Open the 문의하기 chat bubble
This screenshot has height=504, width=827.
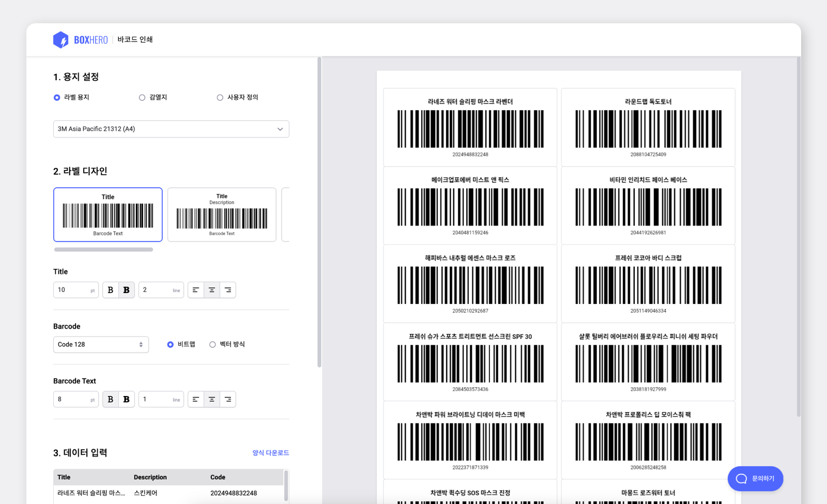click(x=755, y=479)
